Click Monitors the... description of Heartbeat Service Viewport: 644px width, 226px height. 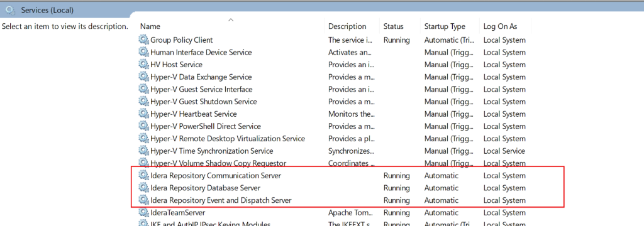point(351,114)
